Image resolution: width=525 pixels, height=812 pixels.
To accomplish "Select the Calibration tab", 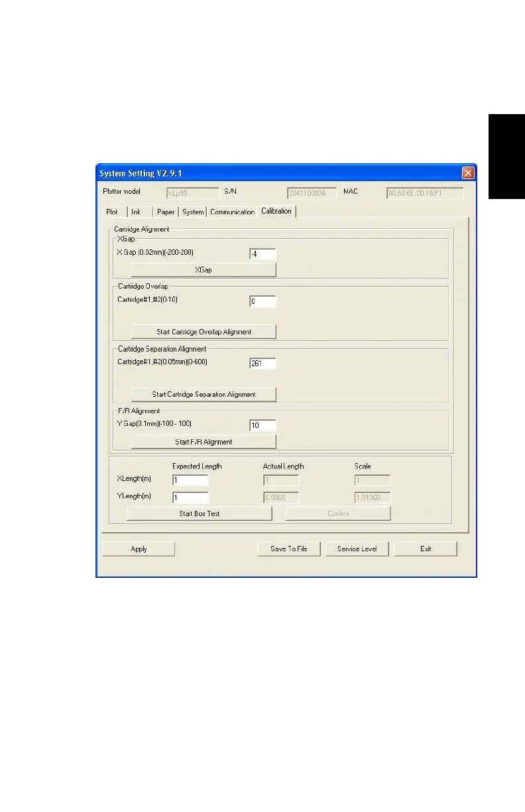I will [276, 211].
